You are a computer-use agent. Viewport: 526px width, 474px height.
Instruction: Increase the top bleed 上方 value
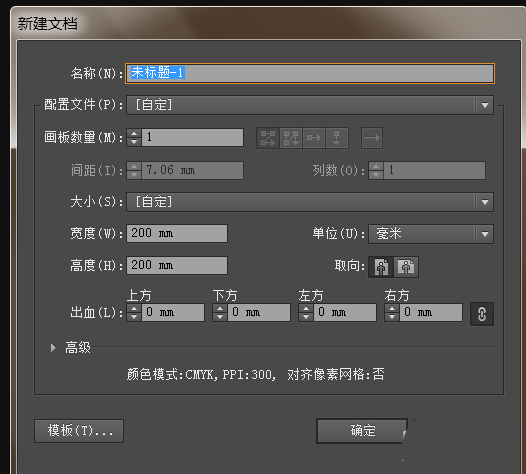pyautogui.click(x=134, y=309)
